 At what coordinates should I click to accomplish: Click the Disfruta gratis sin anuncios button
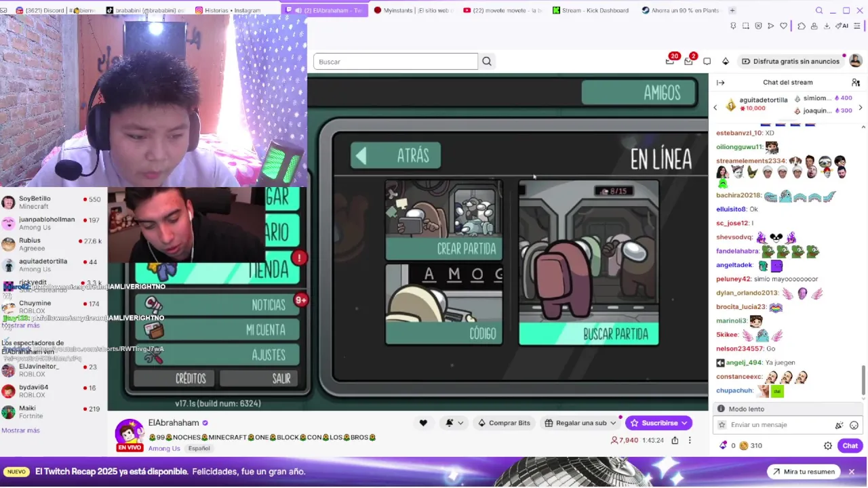[791, 61]
